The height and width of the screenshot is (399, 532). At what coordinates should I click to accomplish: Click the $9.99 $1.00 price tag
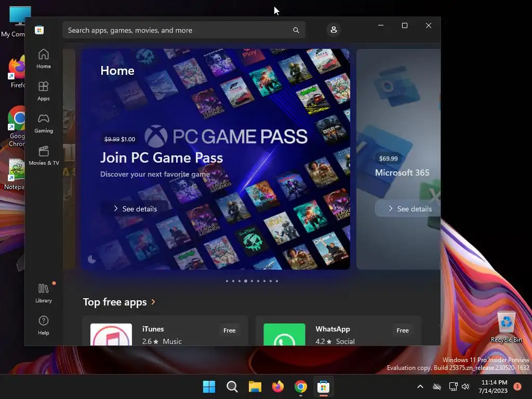click(x=120, y=139)
